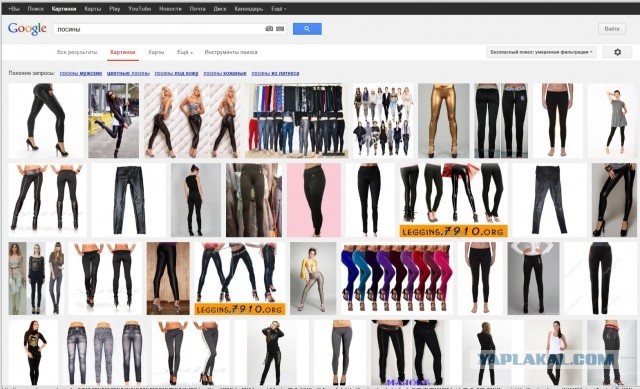Click the blue magnifier search button

pos(307,29)
